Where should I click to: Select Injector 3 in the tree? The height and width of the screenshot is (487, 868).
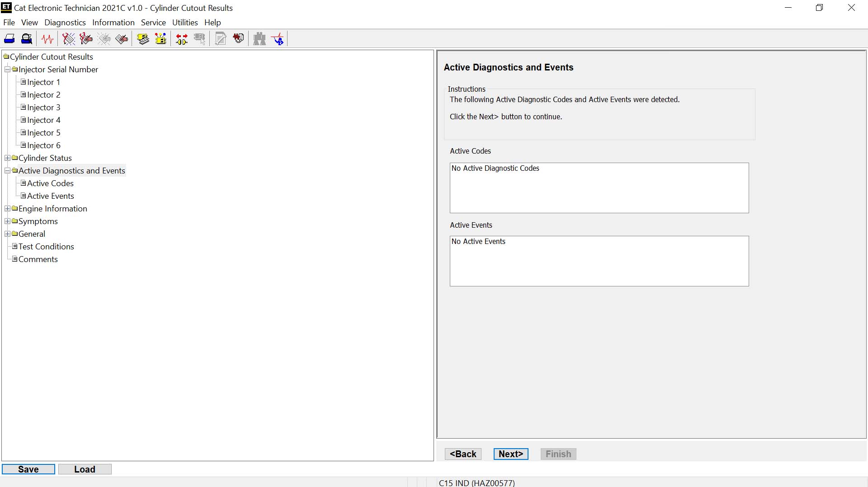point(43,108)
